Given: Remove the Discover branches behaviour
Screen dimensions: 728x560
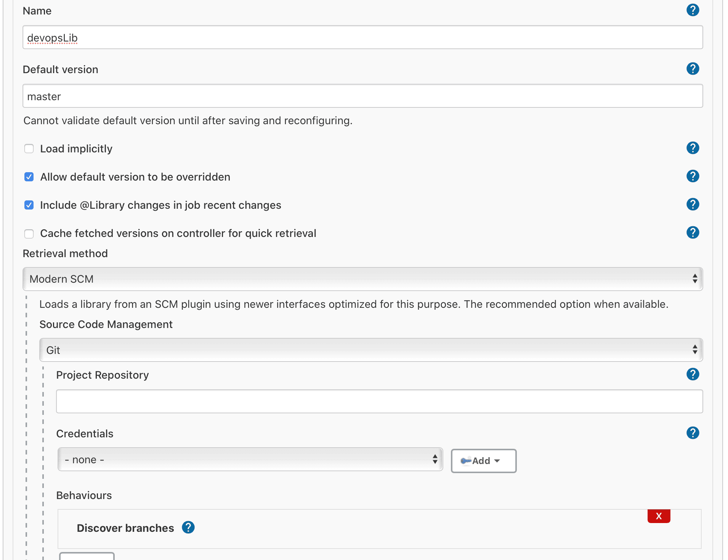Looking at the screenshot, I should 659,516.
